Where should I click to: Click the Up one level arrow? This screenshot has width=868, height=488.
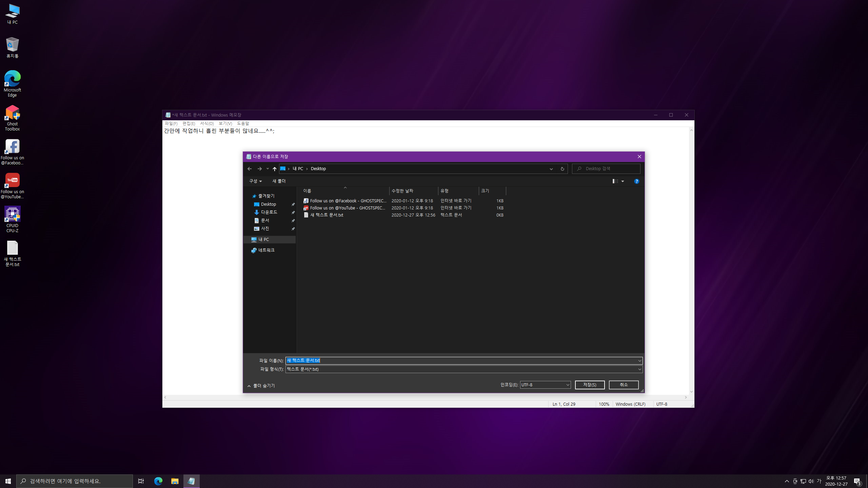point(274,169)
